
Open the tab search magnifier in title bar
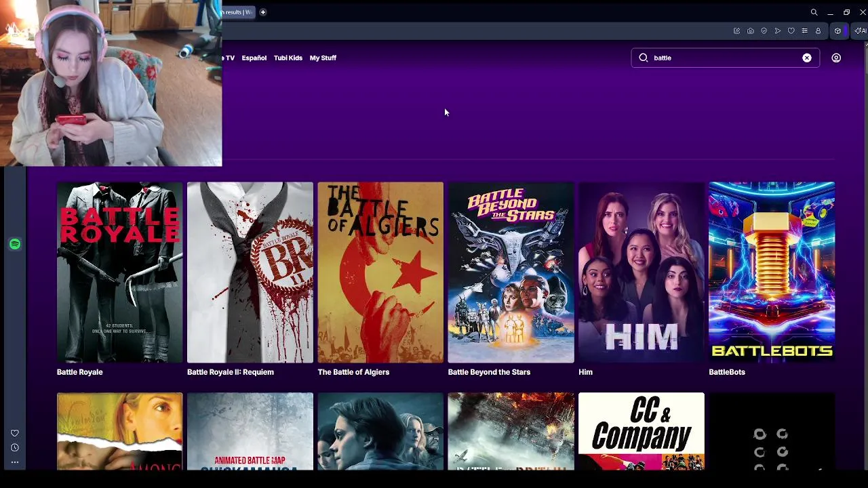point(814,12)
